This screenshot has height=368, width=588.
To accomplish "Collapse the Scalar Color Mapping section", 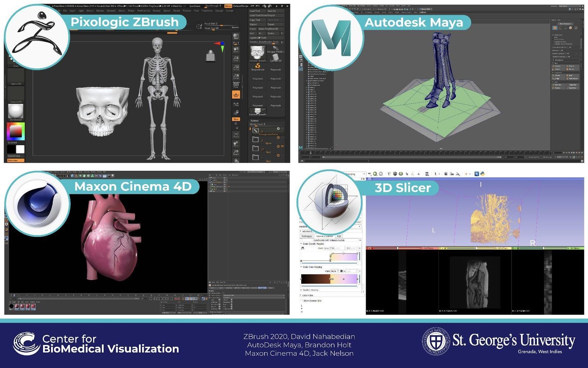I will click(x=301, y=267).
